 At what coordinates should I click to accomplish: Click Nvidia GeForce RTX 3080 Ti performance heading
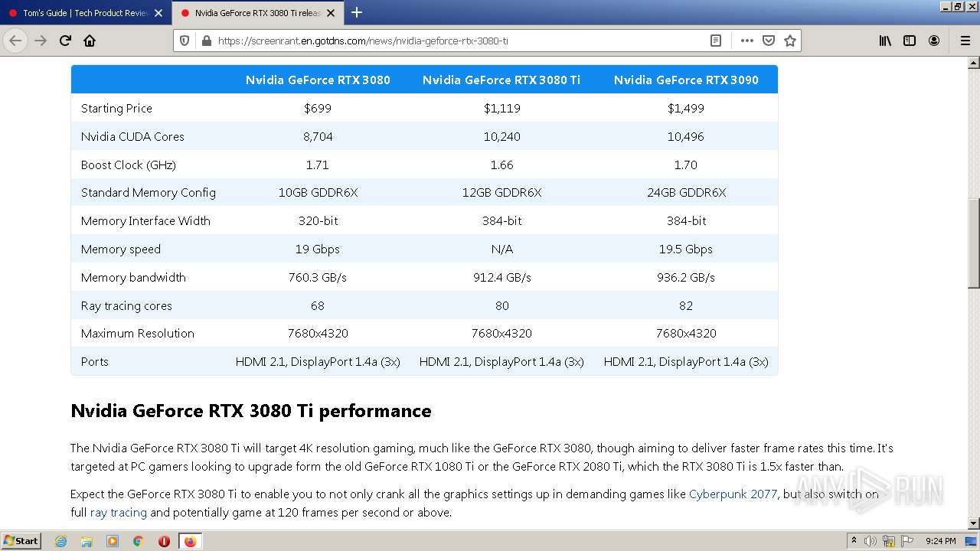(251, 411)
